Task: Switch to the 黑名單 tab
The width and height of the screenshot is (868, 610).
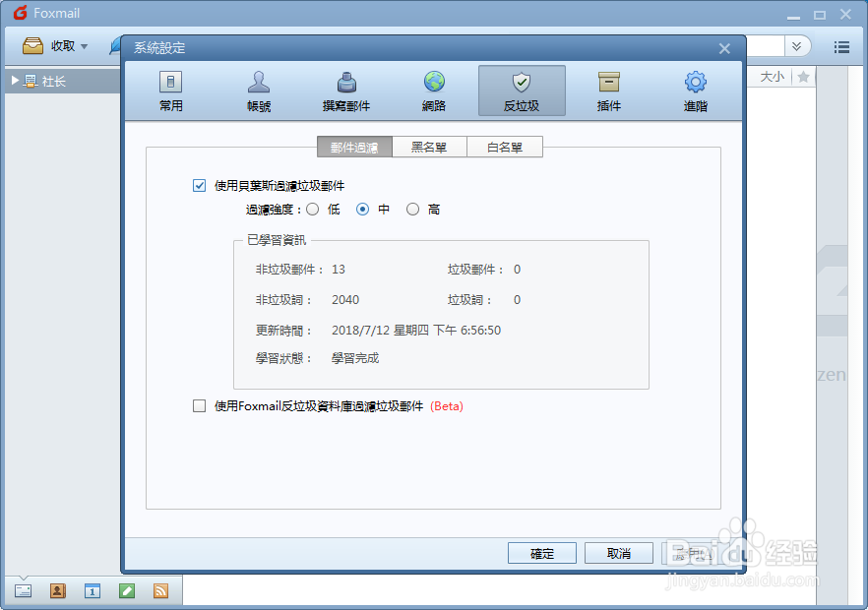Action: pos(429,146)
